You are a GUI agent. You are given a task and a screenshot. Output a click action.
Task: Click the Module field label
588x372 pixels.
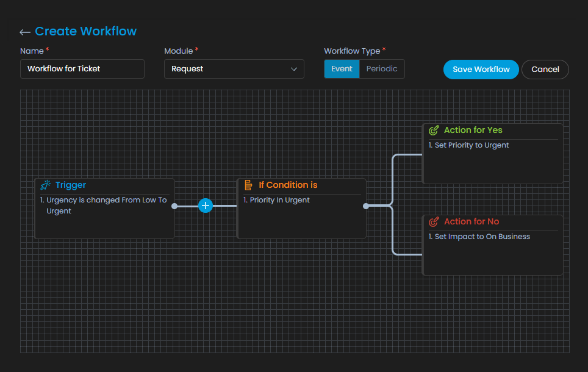[x=179, y=51]
